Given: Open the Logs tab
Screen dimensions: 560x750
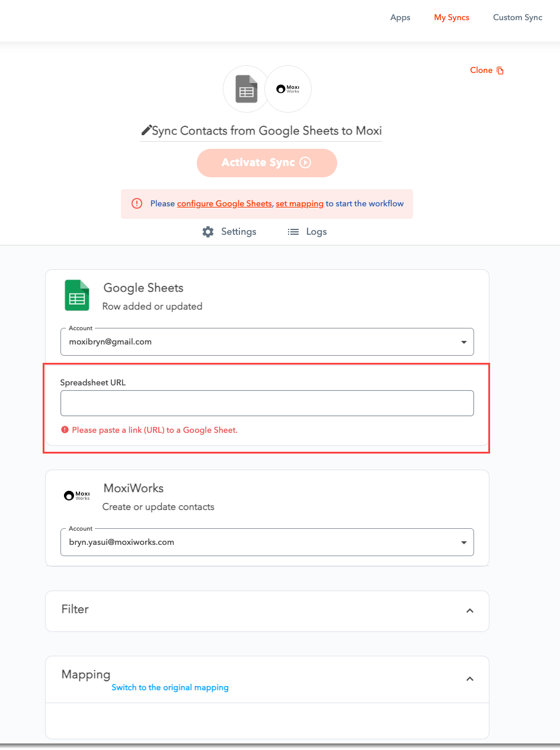Looking at the screenshot, I should [x=307, y=232].
